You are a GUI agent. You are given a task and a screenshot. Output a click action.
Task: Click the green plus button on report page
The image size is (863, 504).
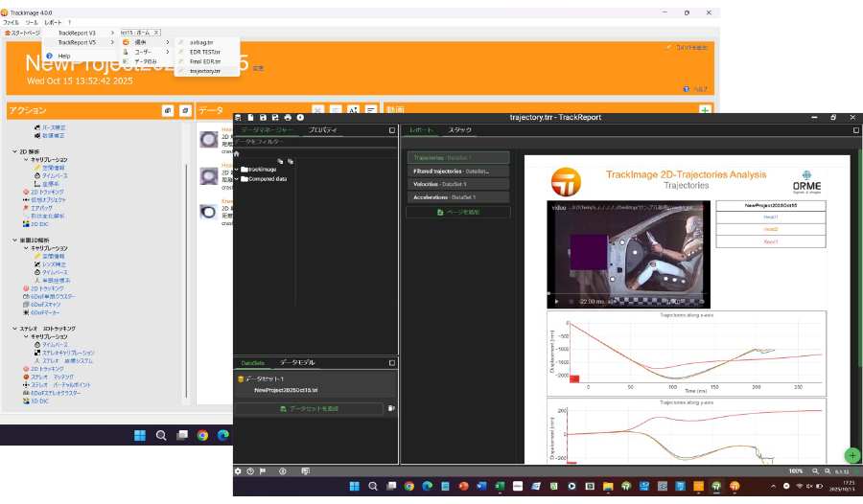(x=851, y=456)
